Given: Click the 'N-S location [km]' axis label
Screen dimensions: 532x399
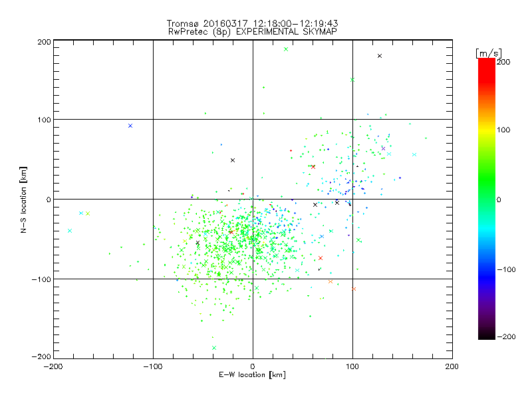Looking at the screenshot, I should (23, 199).
